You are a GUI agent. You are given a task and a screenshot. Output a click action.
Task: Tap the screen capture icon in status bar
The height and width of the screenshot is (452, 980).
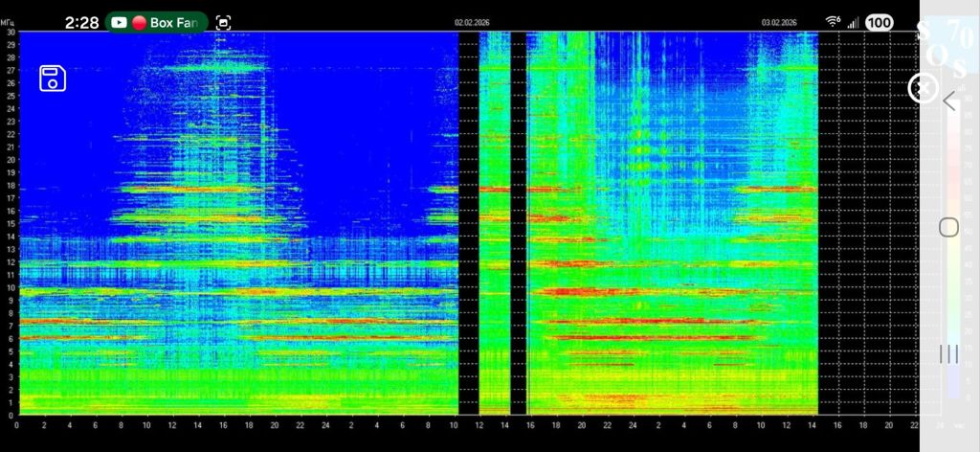pyautogui.click(x=223, y=22)
